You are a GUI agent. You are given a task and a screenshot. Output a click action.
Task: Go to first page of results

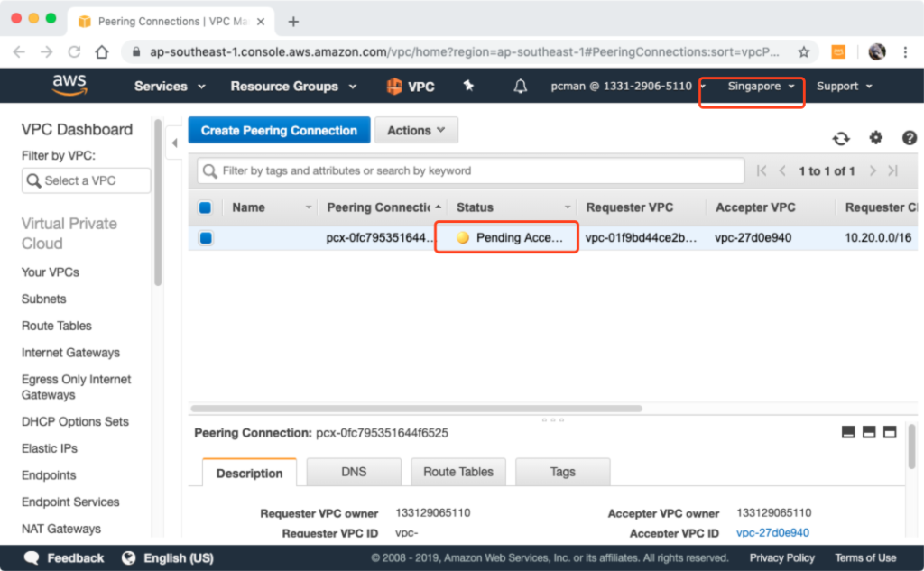point(762,170)
